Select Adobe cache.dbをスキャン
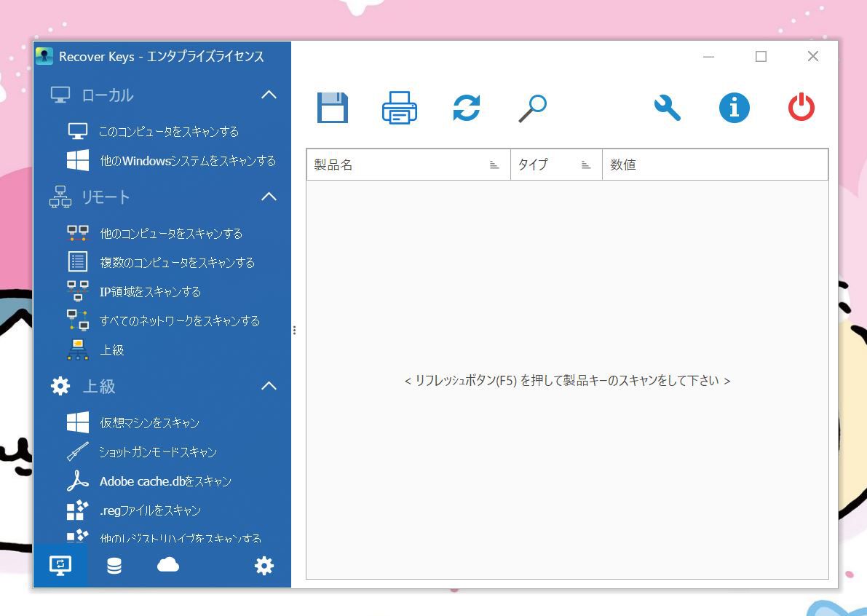The image size is (867, 616). (x=165, y=481)
